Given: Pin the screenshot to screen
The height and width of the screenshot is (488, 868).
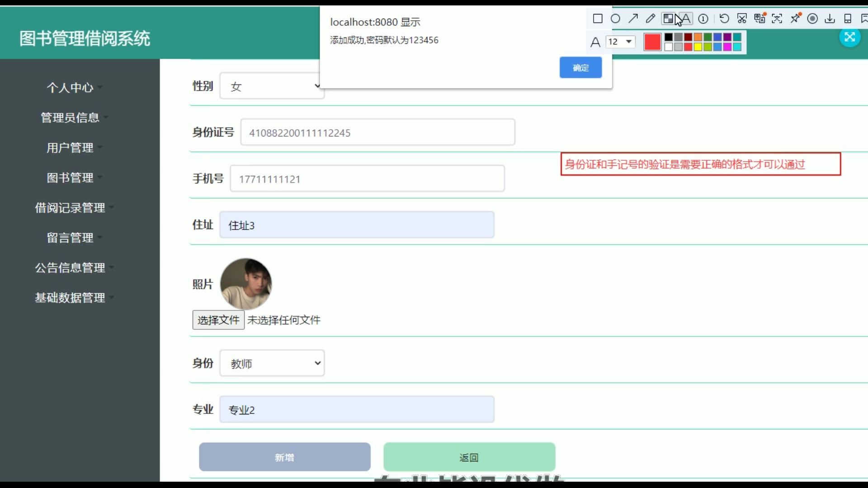Looking at the screenshot, I should point(795,19).
